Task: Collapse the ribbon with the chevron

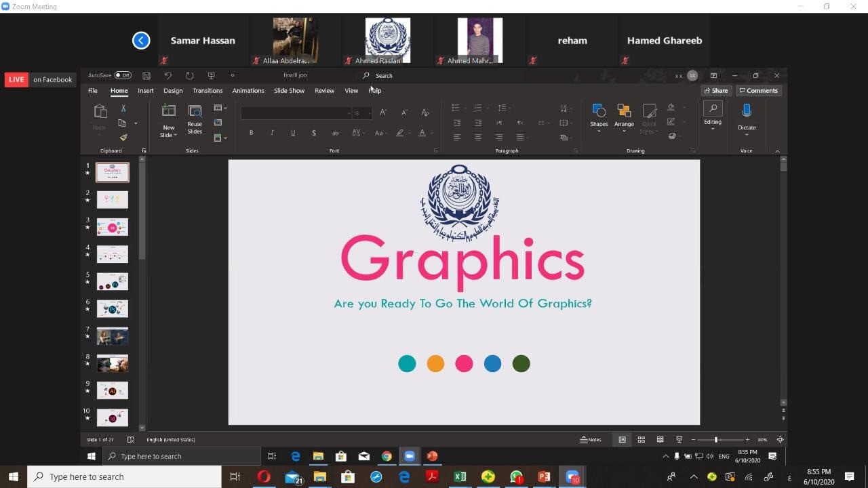Action: [777, 150]
